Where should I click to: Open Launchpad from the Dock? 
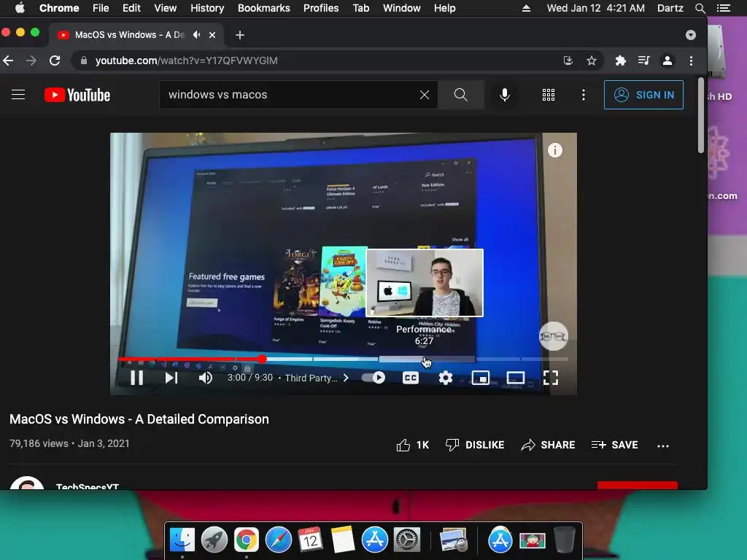click(x=214, y=540)
